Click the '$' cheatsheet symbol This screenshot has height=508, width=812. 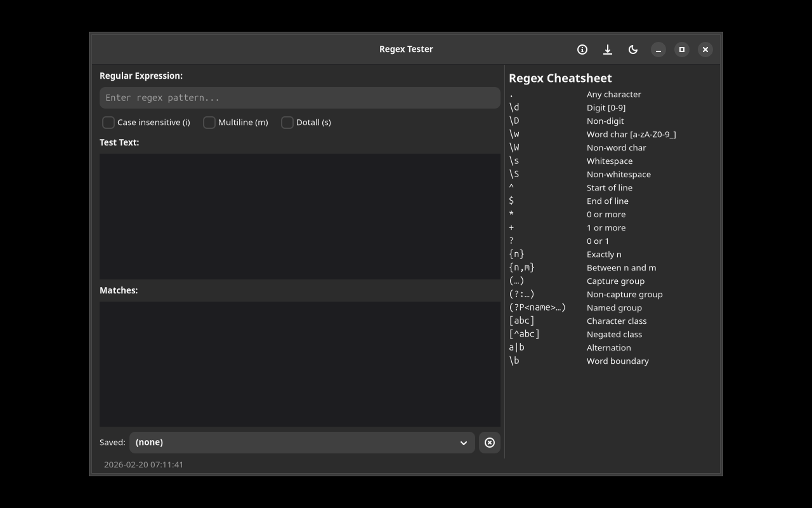point(511,201)
